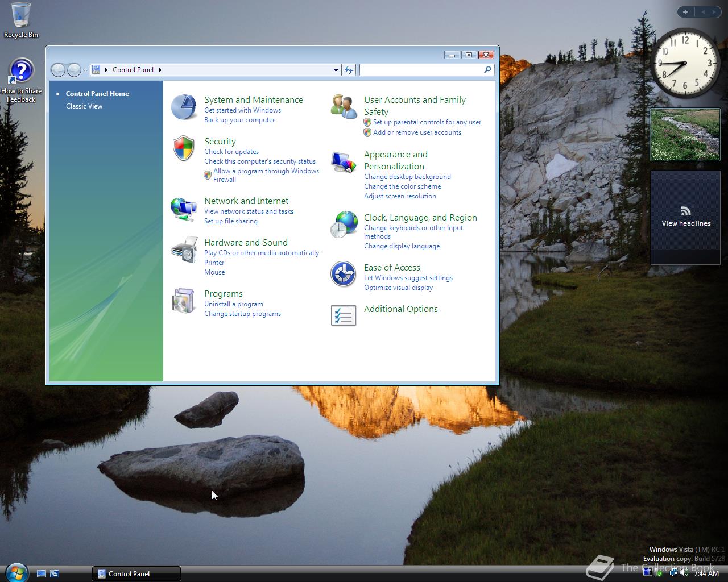Screen dimensions: 728x582
Task: Click the Back navigation arrow
Action: [58, 70]
